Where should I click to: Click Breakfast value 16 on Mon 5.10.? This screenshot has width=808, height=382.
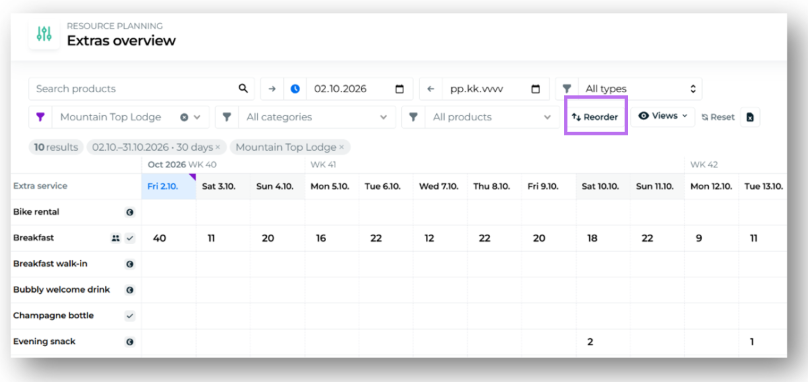point(321,238)
